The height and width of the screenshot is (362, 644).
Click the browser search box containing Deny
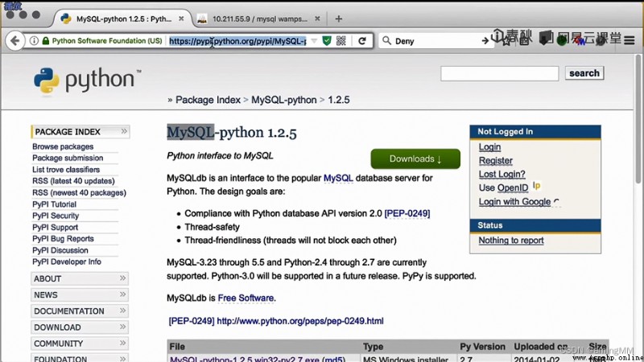437,41
